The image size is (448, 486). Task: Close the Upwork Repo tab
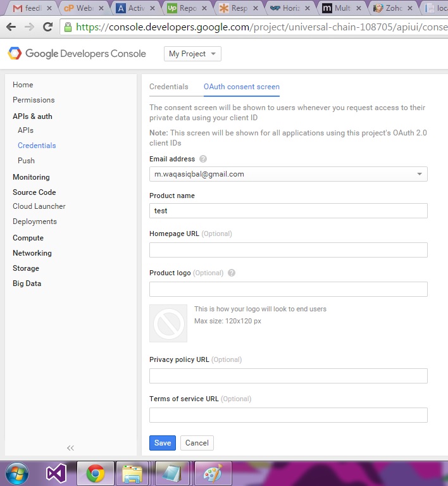(x=204, y=8)
